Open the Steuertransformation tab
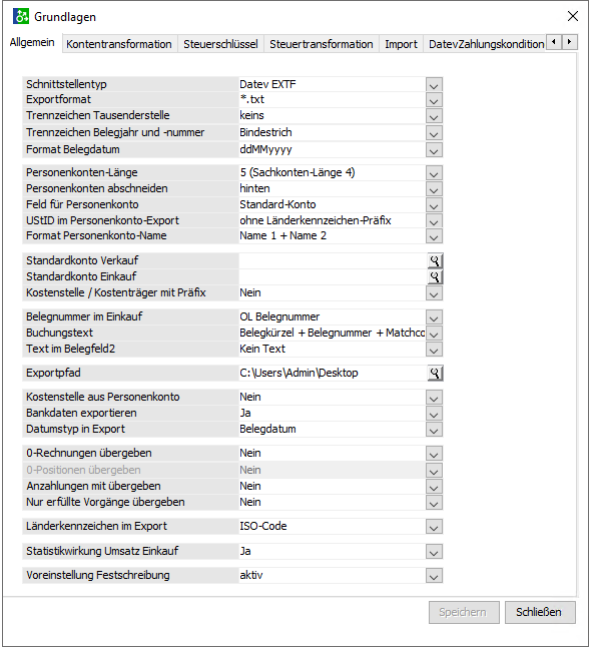This screenshot has width=591, height=648. tap(321, 44)
